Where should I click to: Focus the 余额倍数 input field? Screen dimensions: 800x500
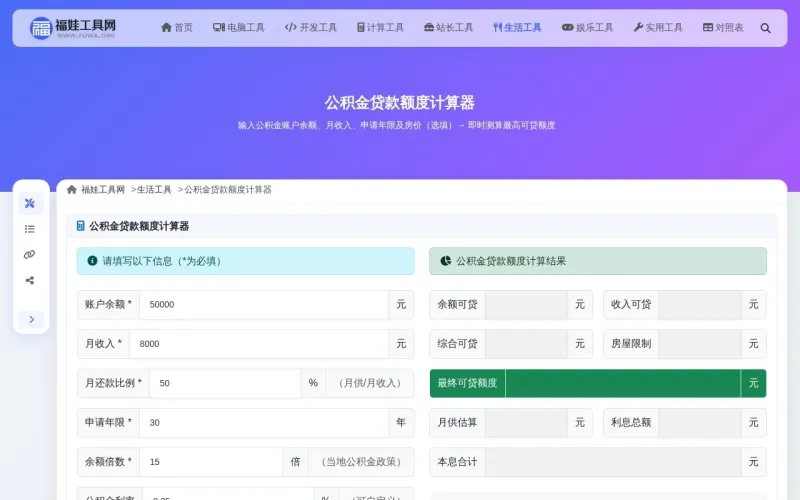point(211,462)
